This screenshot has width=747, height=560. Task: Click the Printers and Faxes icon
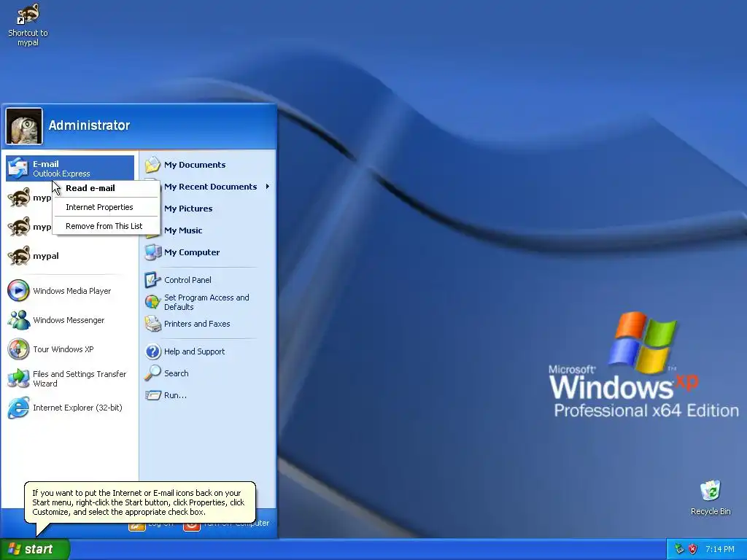click(153, 324)
